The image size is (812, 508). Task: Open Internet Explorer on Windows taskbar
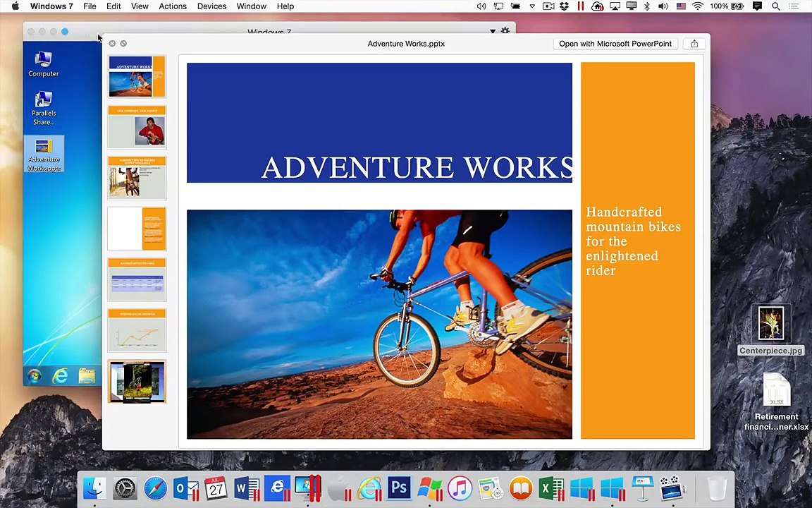[x=60, y=375]
